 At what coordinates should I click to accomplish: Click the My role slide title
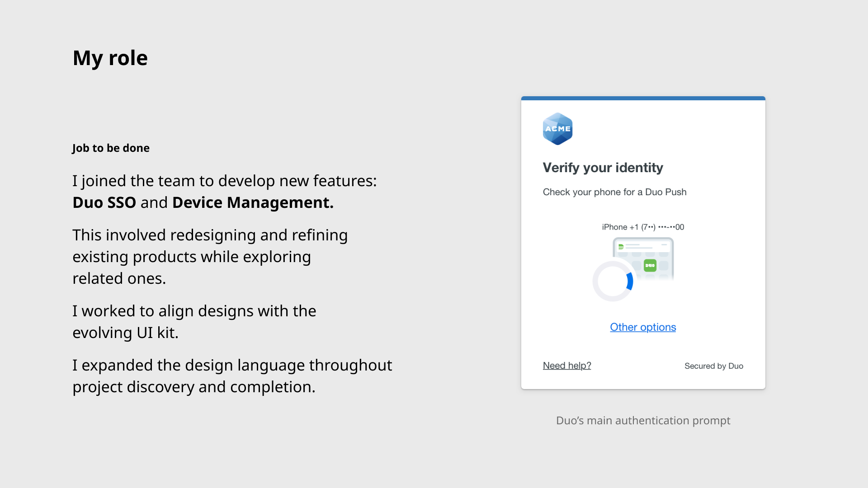(110, 58)
